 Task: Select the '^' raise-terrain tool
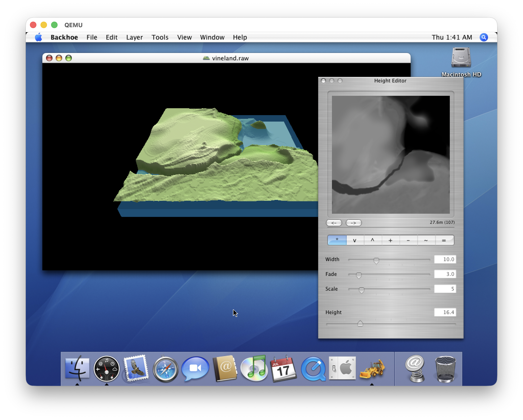(372, 240)
